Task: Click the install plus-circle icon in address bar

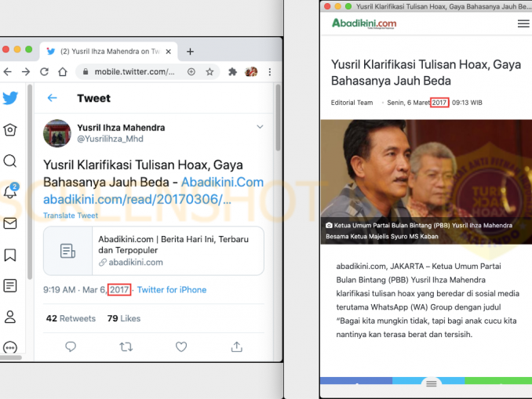Action: 191,71
